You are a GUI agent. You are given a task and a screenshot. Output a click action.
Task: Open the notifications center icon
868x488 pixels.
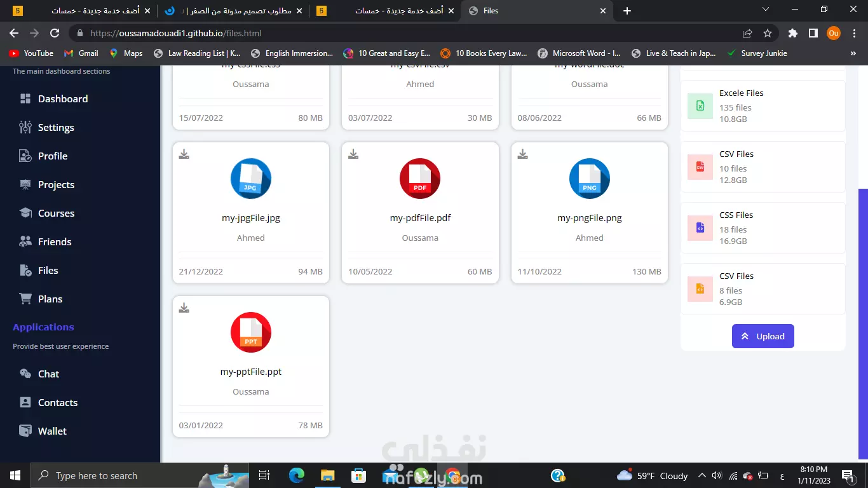[847, 475]
